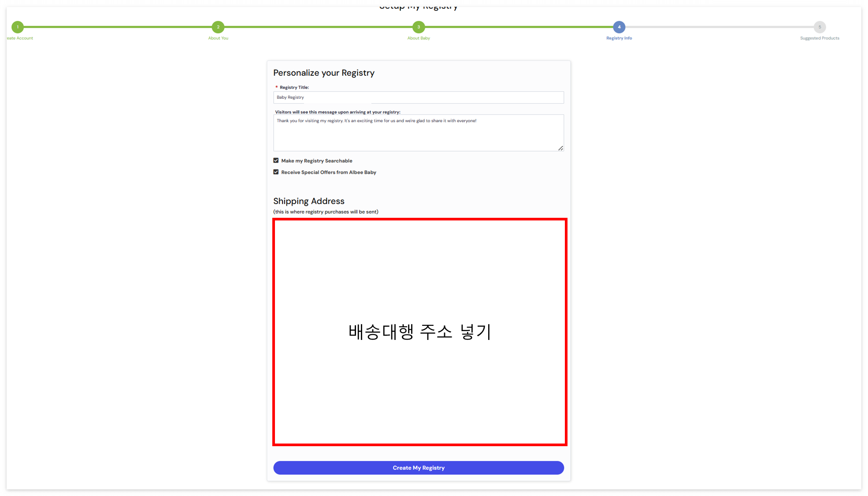The width and height of the screenshot is (868, 496).
Task: Click the Registry Title input field
Action: 418,97
